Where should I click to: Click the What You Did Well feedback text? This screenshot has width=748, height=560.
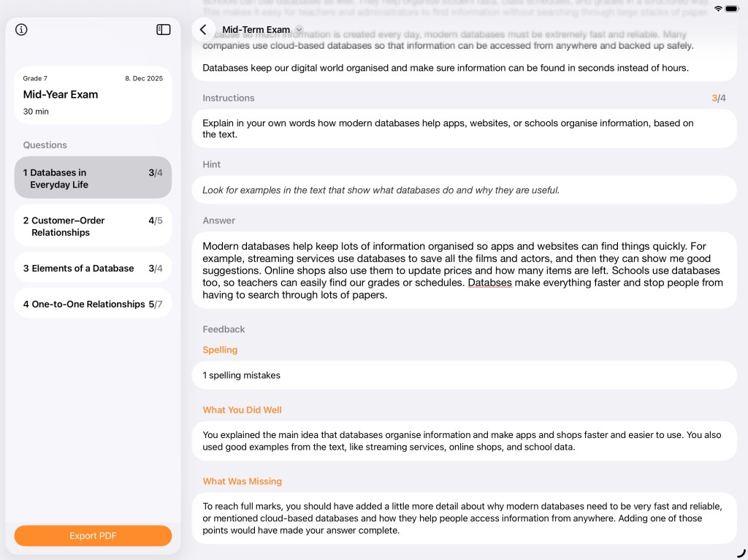pos(464,441)
